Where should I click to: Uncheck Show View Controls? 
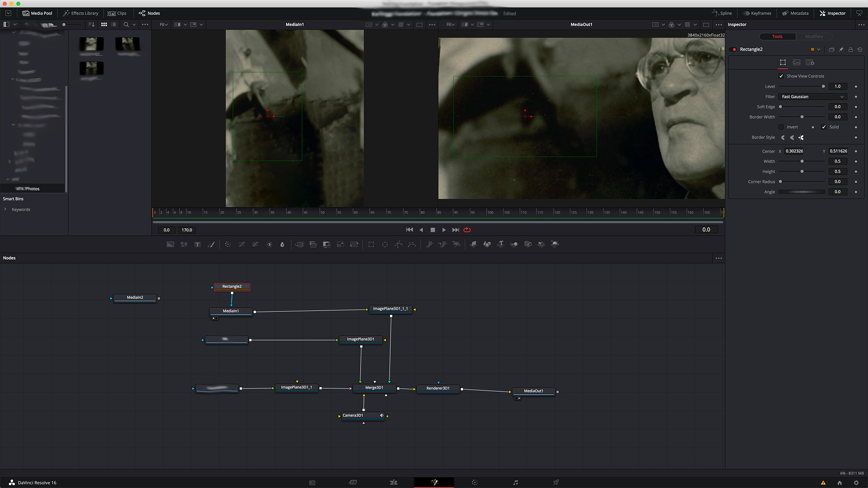pos(781,76)
